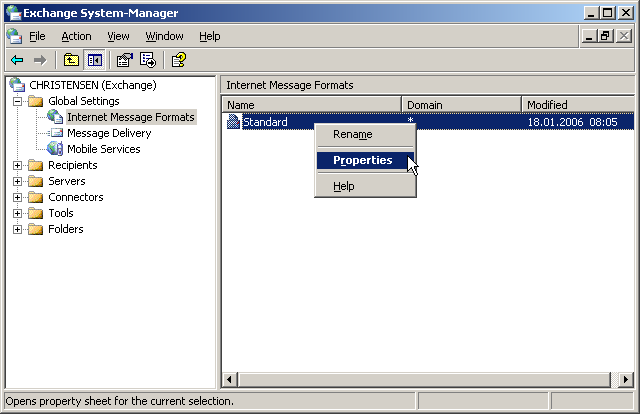Click the Recipients folder icon
The width and height of the screenshot is (640, 414).
coord(36,165)
